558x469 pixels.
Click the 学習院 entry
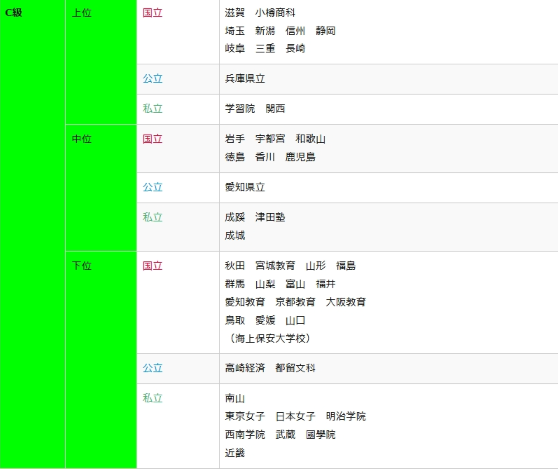(x=240, y=109)
